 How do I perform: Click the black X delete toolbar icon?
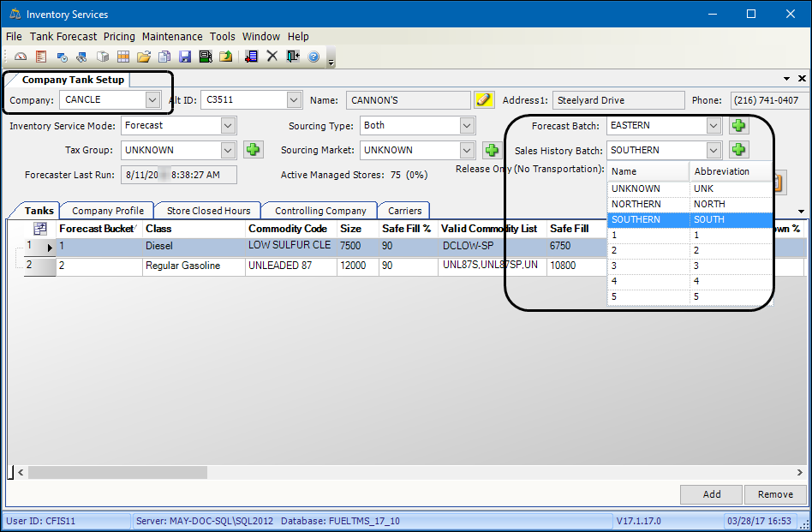tap(272, 57)
